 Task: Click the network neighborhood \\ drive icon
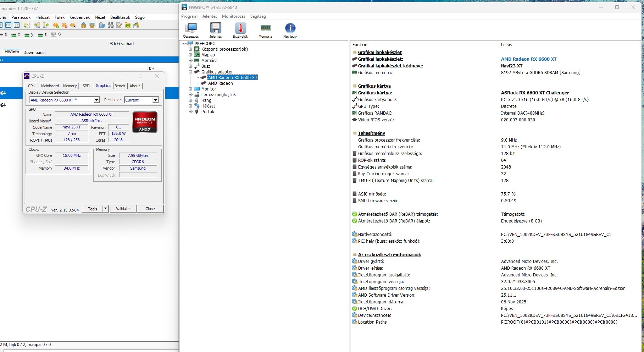(x=56, y=34)
